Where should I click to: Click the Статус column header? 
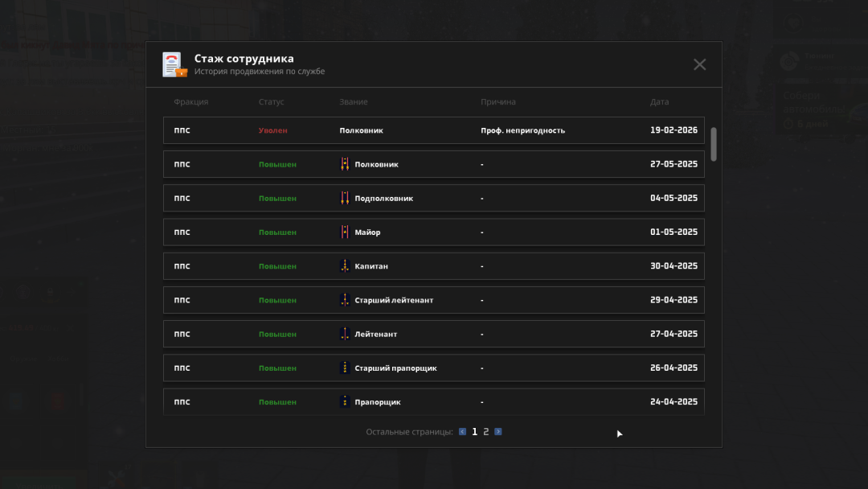click(x=271, y=102)
